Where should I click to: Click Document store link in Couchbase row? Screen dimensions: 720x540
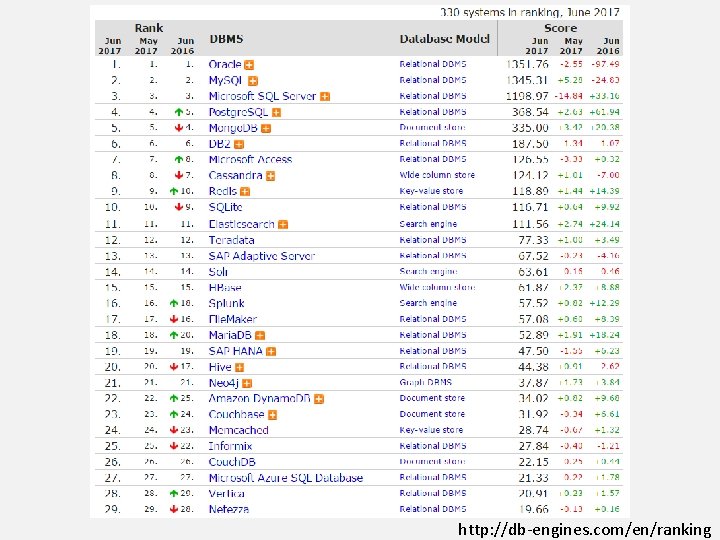click(432, 414)
